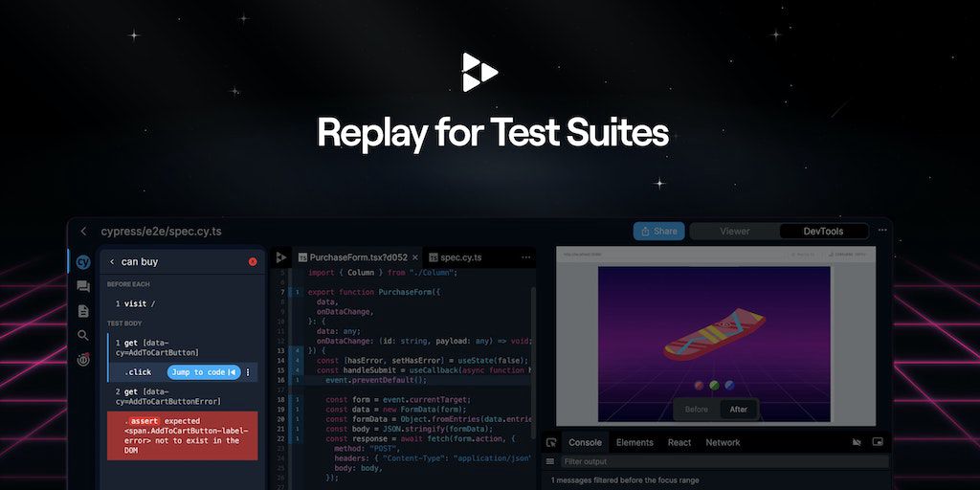980x490 pixels.
Task: Click 'event.preventDefault();' code line
Action: 375,380
